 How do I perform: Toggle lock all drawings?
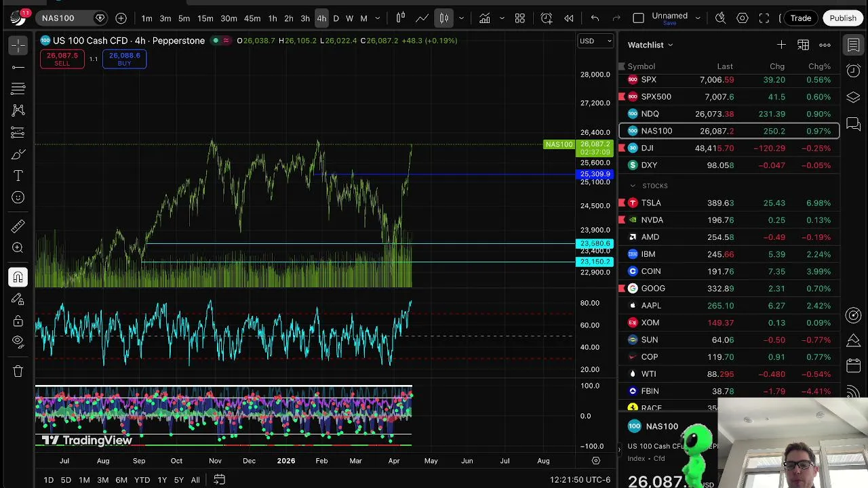click(x=18, y=321)
